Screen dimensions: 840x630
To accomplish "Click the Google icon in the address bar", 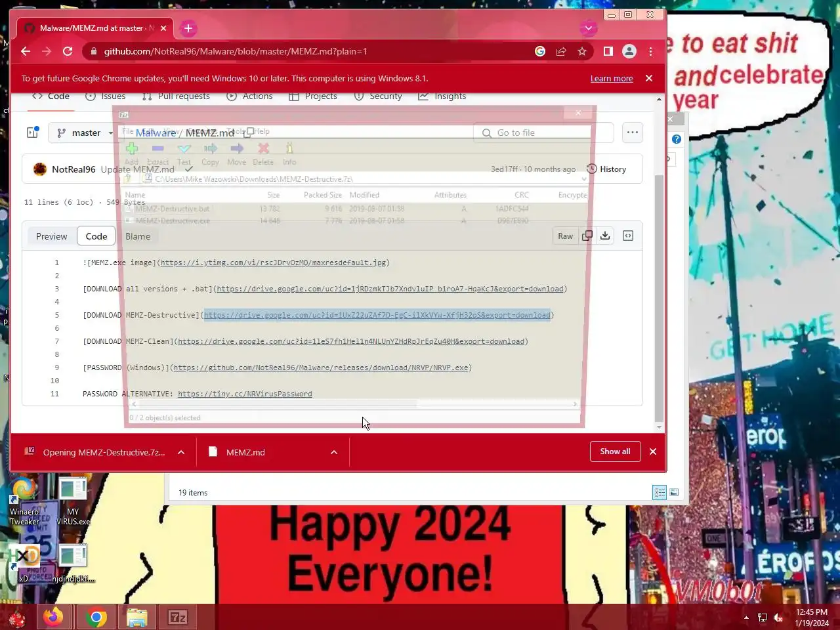I will click(540, 51).
